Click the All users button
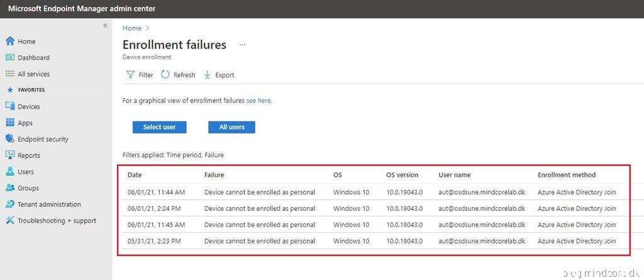Screen dimensions: 644x280 tap(231, 127)
